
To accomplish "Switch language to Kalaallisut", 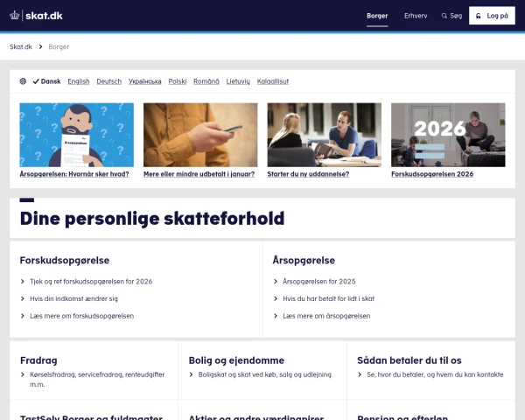I will click(x=272, y=81).
